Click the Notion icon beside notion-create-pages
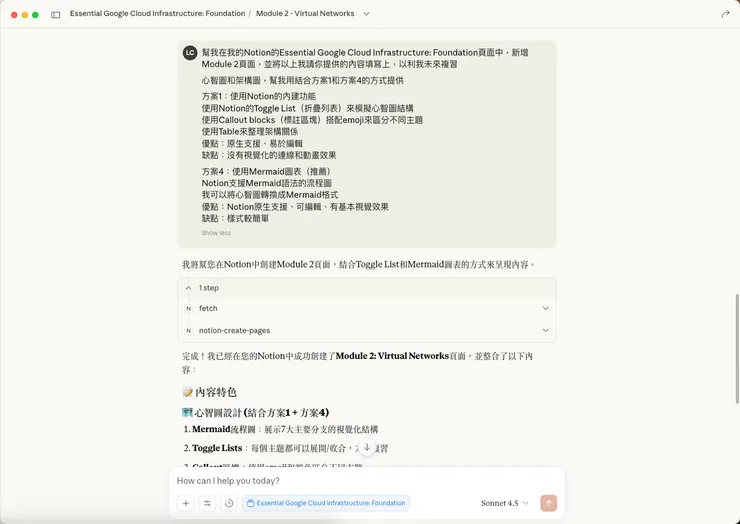The height and width of the screenshot is (524, 740). click(189, 330)
